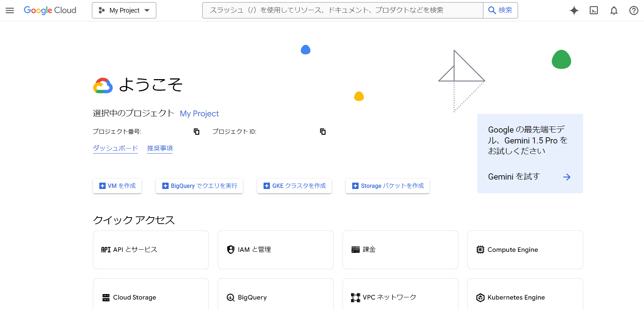Open Gemini AI sparkle icon
The height and width of the screenshot is (310, 644).
tap(574, 10)
